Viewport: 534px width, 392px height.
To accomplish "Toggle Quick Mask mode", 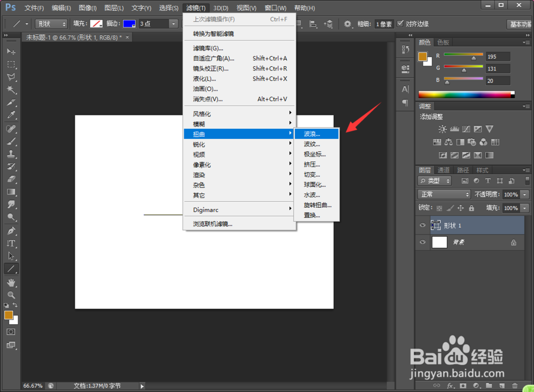I will [x=11, y=332].
